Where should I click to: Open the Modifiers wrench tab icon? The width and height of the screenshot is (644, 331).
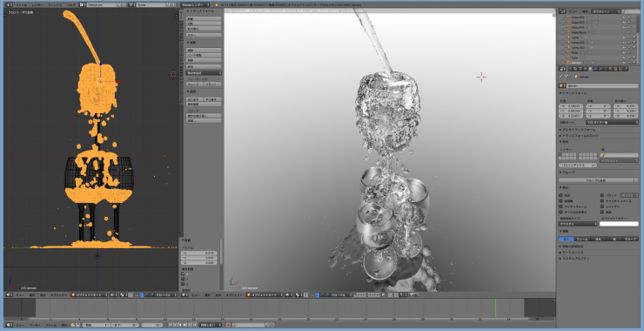tap(600, 69)
